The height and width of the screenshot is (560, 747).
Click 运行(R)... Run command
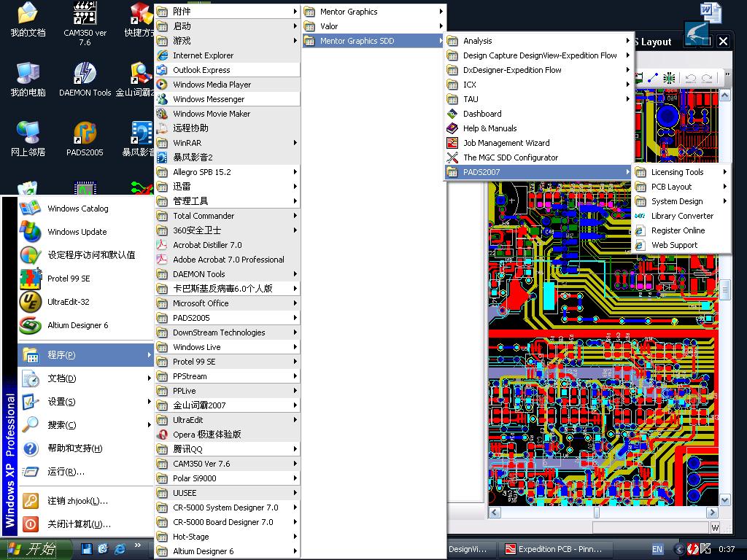point(85,472)
